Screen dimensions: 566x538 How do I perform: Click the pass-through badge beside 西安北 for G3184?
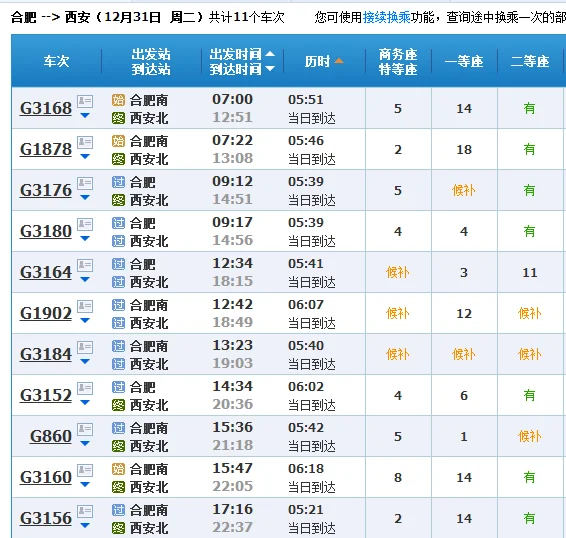point(118,364)
